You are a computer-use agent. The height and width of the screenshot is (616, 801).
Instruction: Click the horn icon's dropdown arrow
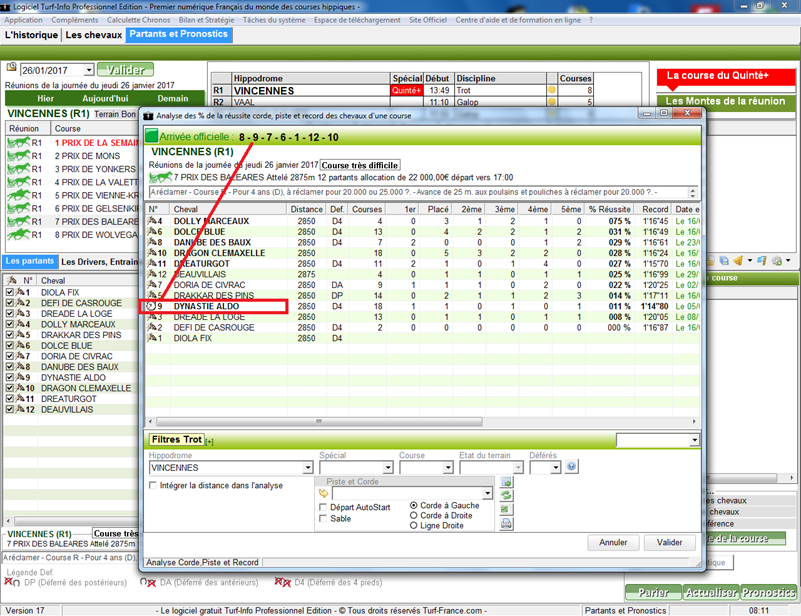(x=750, y=260)
